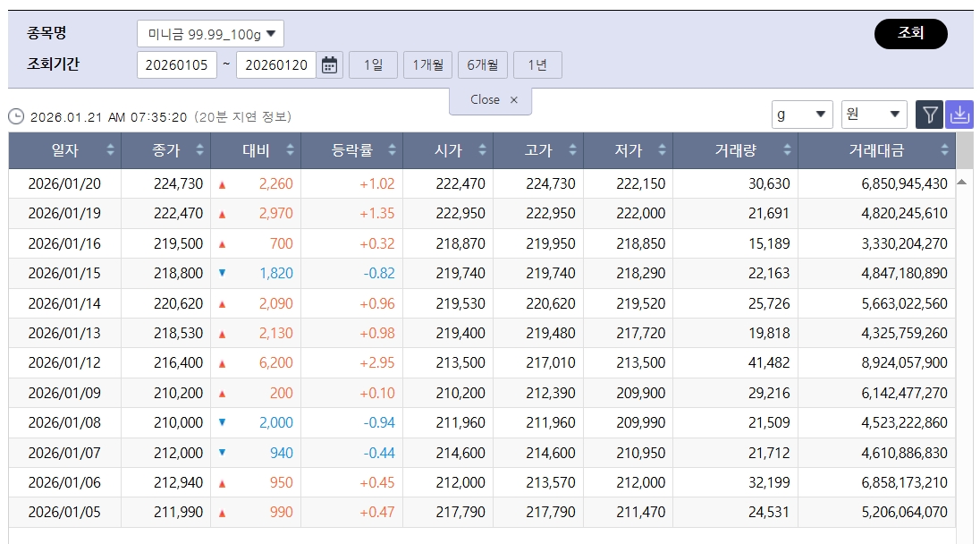Sort by 거래량 column arrows
Image resolution: width=980 pixels, height=544 pixels.
coord(786,151)
